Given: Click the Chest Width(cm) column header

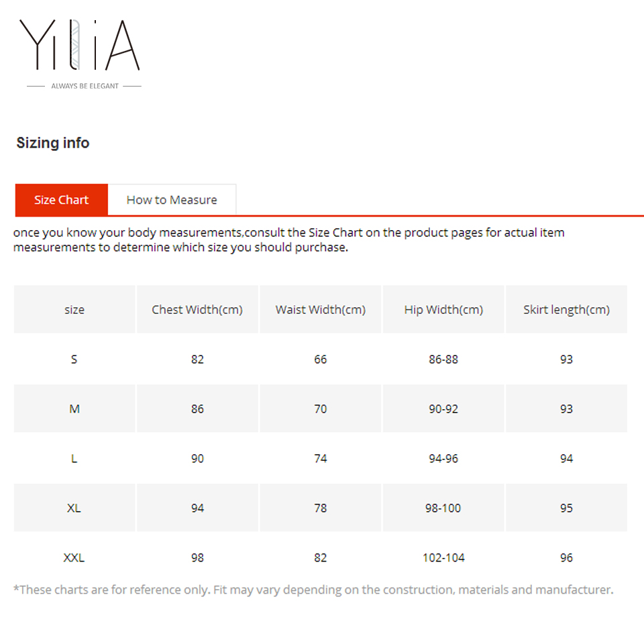Looking at the screenshot, I should click(x=197, y=309).
